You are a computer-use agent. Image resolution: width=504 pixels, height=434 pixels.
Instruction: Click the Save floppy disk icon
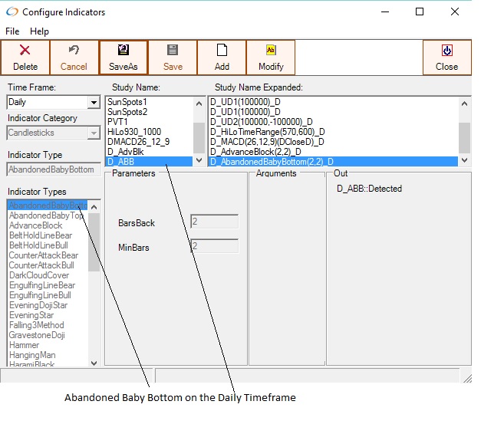coord(173,51)
